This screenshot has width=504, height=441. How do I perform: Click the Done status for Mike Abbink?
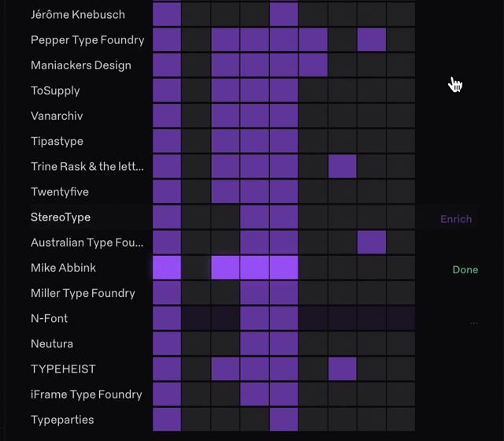465,269
